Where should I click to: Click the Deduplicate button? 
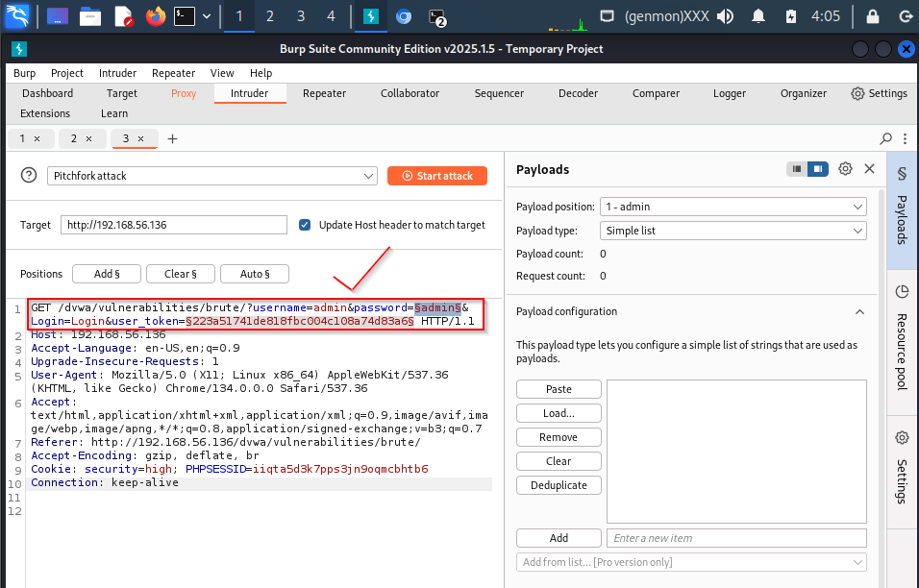coord(559,485)
